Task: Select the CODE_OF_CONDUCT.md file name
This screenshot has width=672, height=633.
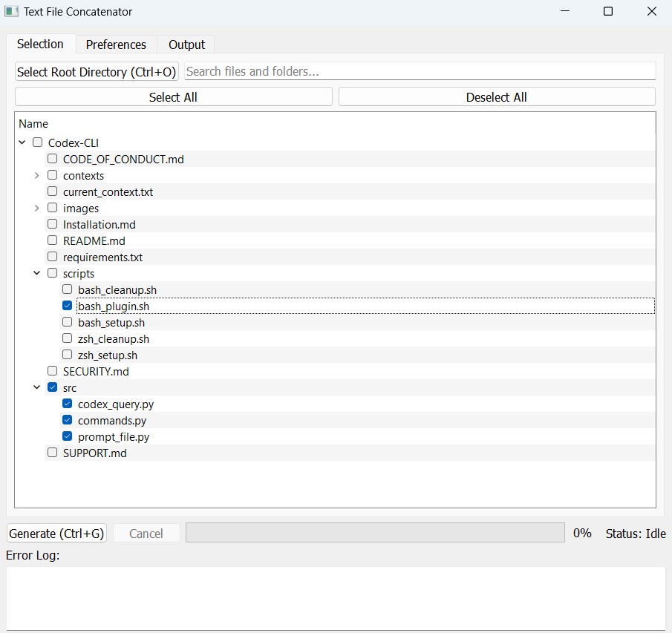Action: click(x=123, y=160)
